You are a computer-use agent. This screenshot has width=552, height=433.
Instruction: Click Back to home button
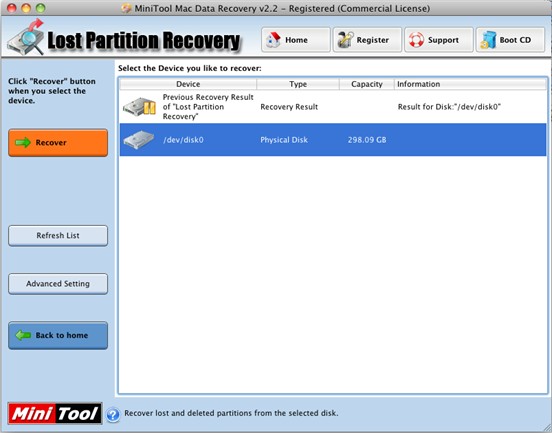58,335
